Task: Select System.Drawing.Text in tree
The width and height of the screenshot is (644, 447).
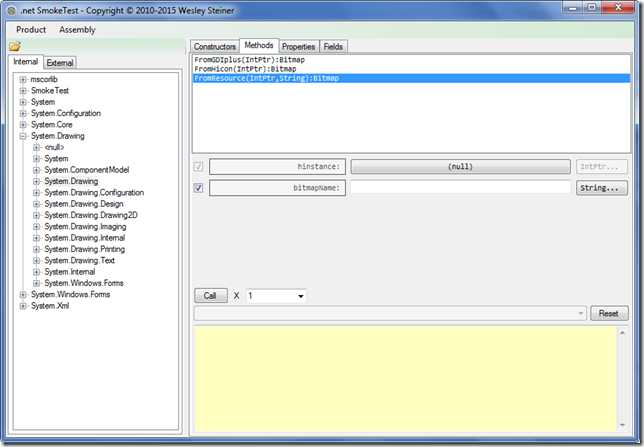Action: point(79,260)
